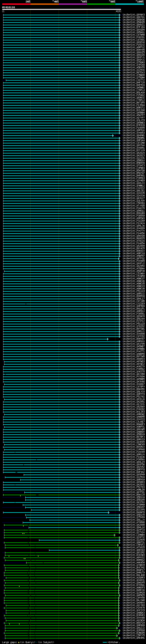146x644 pixels.
Task: Click the truncated alignment arrowhead for UniRef100_Q64HW1
Action: (113, 135)
